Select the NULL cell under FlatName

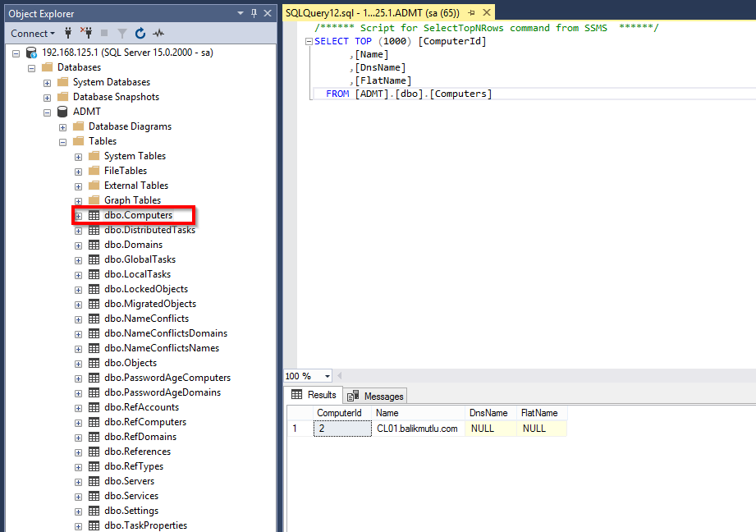pyautogui.click(x=542, y=429)
